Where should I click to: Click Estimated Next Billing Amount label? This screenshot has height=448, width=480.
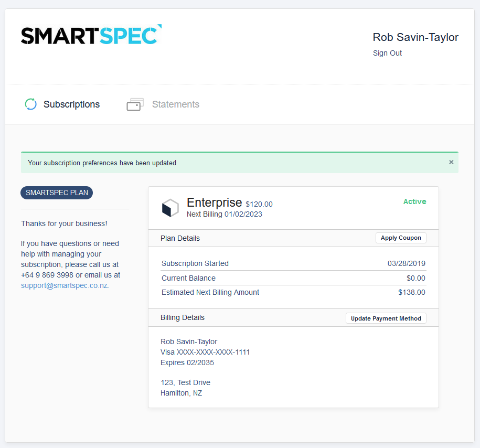pyautogui.click(x=210, y=292)
